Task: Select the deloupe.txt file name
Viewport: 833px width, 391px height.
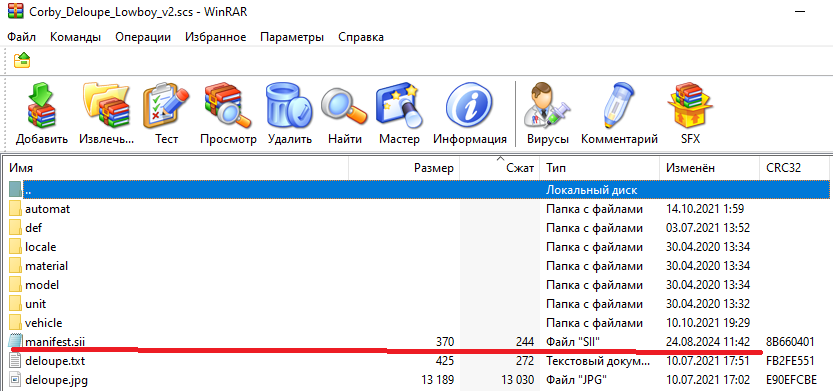Action: point(55,361)
